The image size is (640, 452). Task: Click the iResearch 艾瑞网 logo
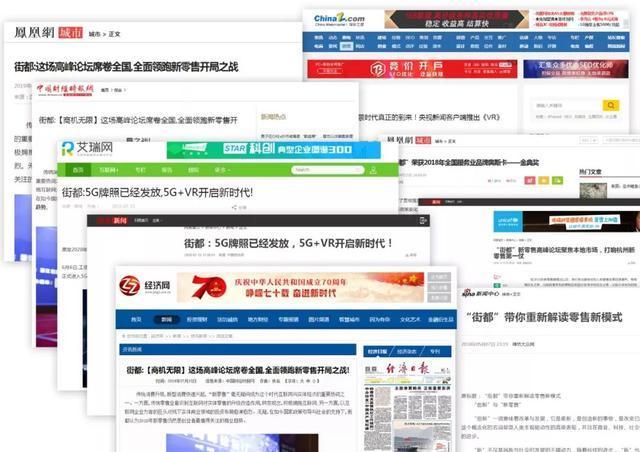pyautogui.click(x=87, y=148)
